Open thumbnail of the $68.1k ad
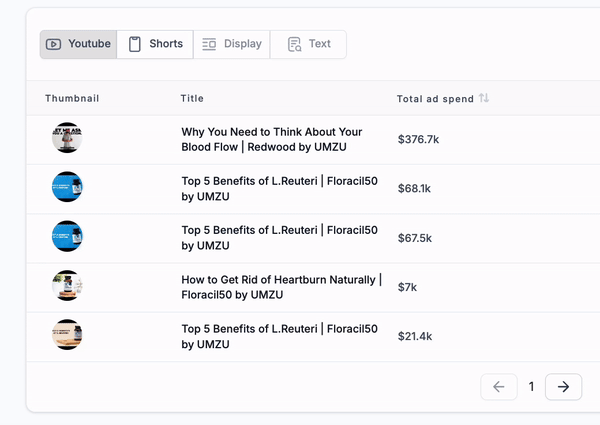Image resolution: width=600 pixels, height=425 pixels. (x=67, y=187)
